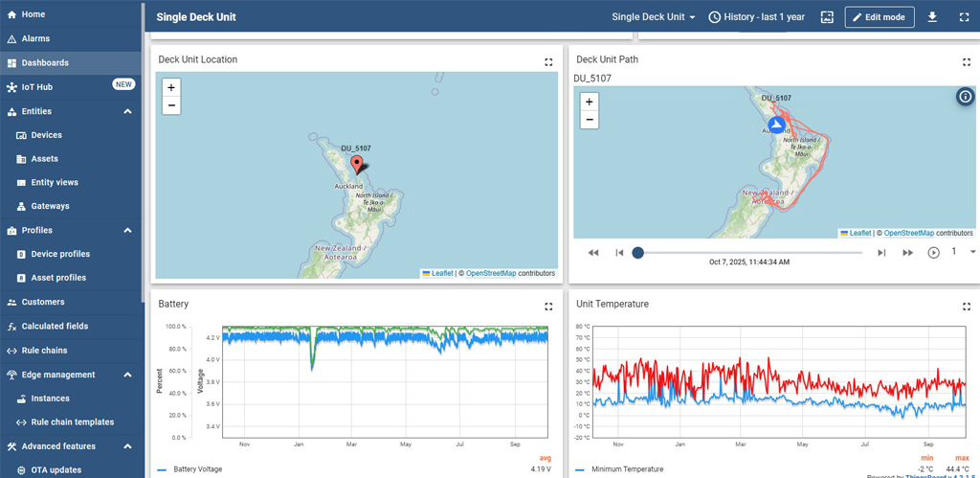
Task: Zoom in on Deck Unit Location map
Action: (x=171, y=87)
